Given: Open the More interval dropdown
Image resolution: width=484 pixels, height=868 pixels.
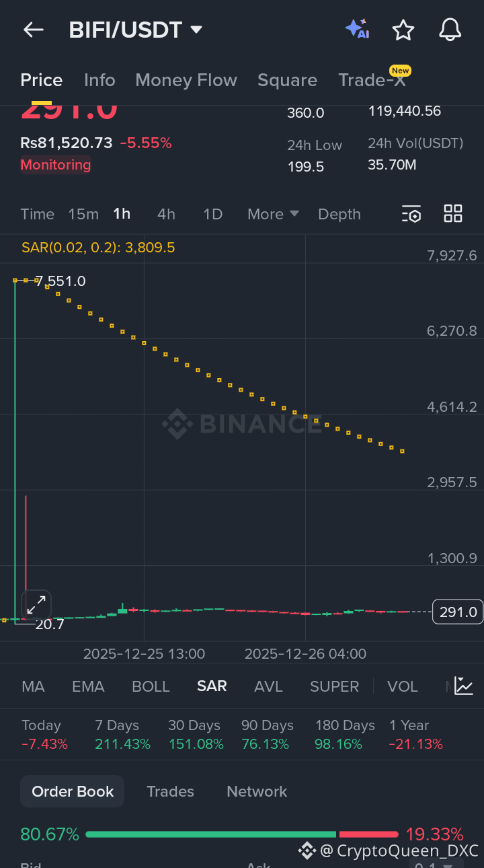Looking at the screenshot, I should (x=272, y=213).
